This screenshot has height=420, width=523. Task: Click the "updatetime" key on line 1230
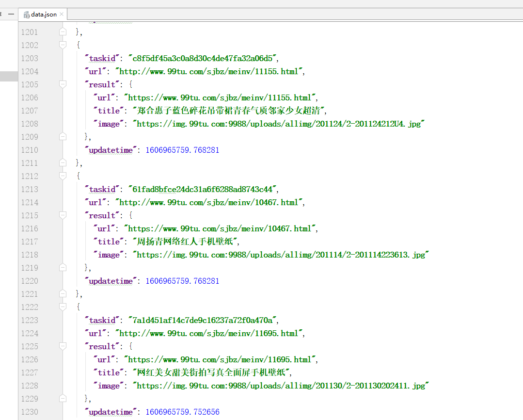[111, 412]
